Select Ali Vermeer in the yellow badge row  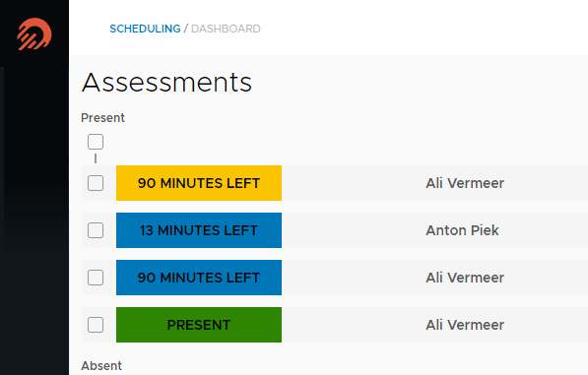[465, 183]
